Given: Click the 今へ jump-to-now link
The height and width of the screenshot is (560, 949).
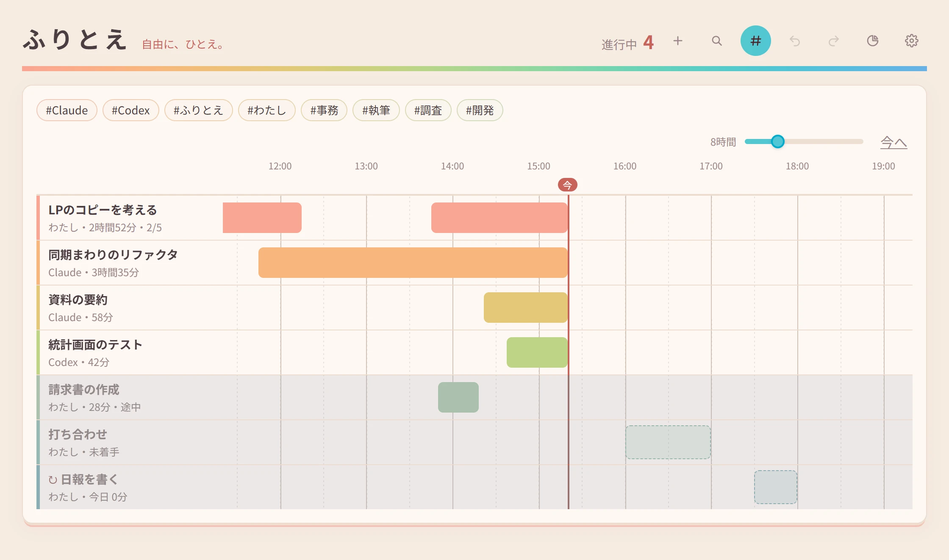Looking at the screenshot, I should pyautogui.click(x=894, y=142).
